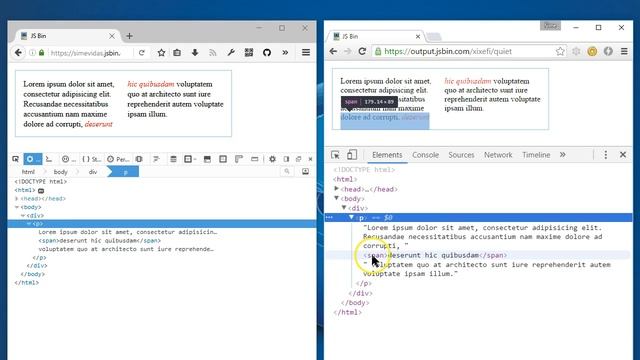Open Firefox bookmarks clipboard icon
This screenshot has height=360, width=640.
point(177,53)
